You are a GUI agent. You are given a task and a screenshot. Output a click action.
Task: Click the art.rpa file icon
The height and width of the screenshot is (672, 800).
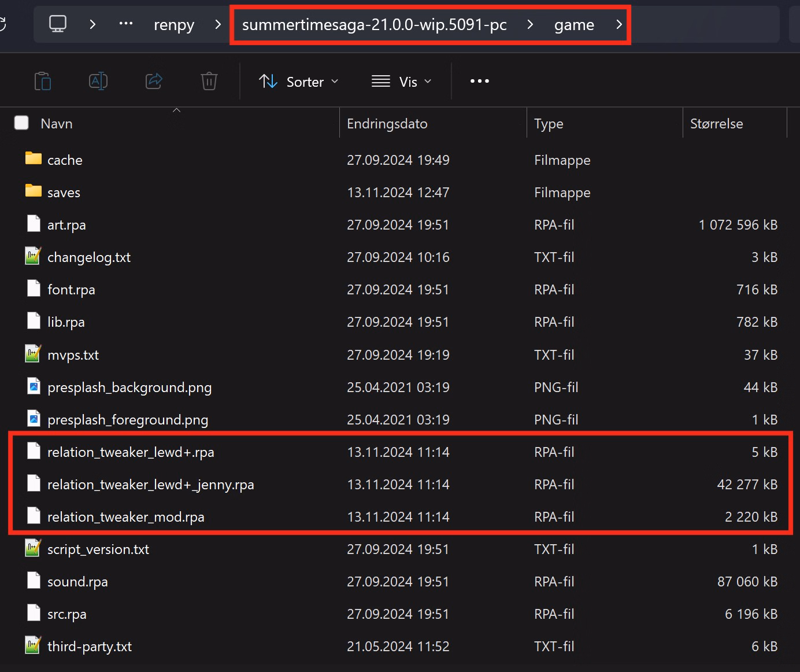[34, 223]
